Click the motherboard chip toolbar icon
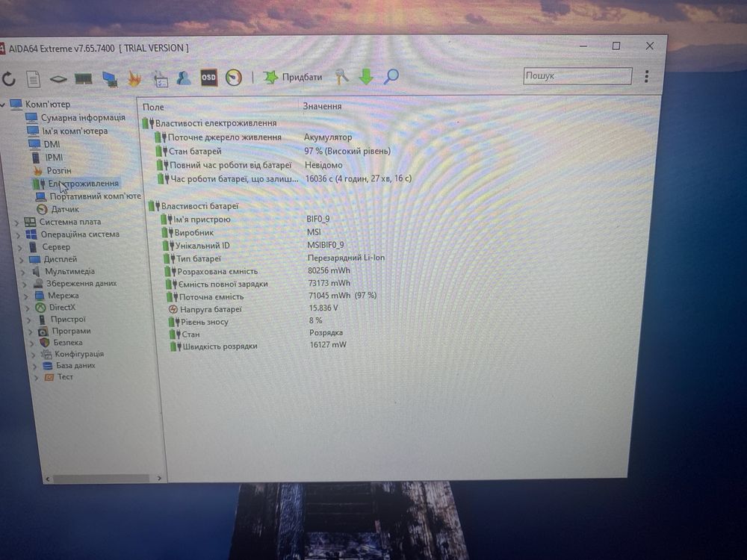This screenshot has height=560, width=747. coord(58,79)
